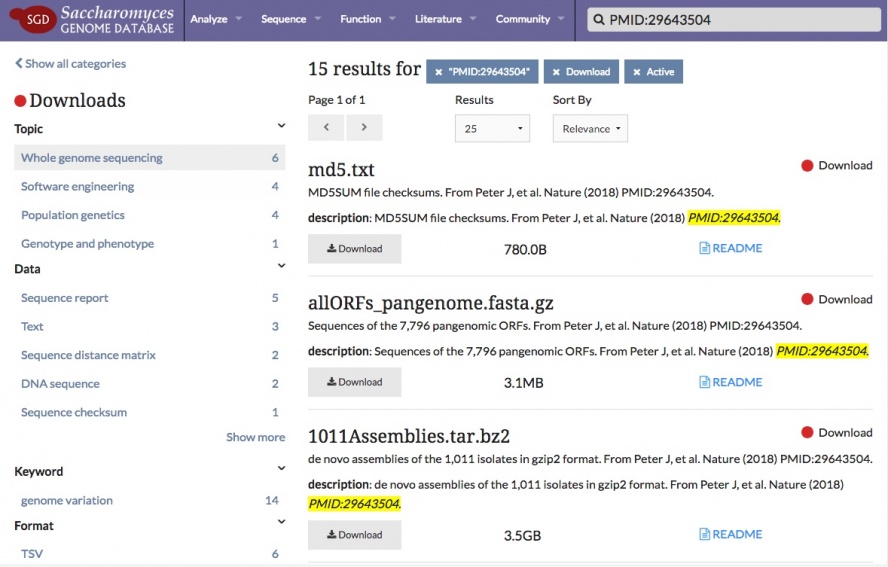Open the Literature menu
Viewport: 888px width, 567px height.
[445, 19]
